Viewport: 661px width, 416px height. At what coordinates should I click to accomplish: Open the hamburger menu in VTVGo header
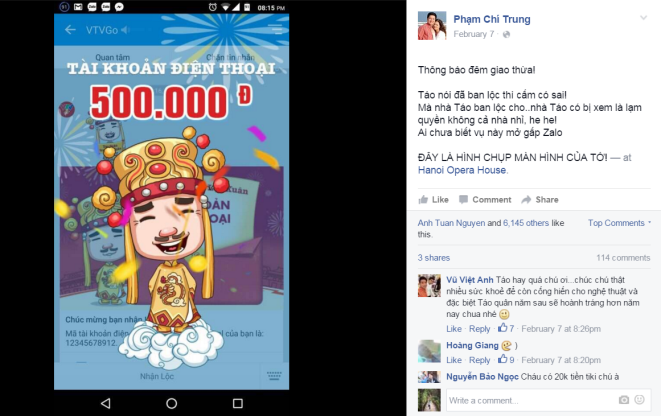[275, 29]
